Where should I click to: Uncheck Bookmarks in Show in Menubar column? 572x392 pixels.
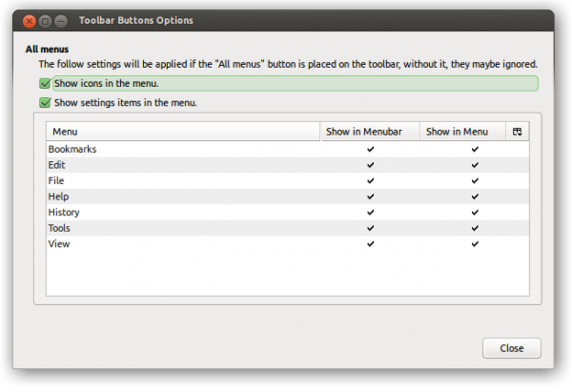pyautogui.click(x=370, y=149)
